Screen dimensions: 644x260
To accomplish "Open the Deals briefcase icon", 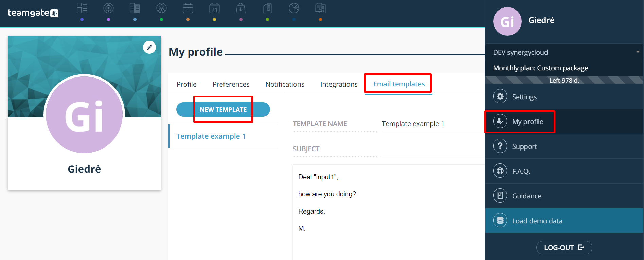I will (x=188, y=8).
